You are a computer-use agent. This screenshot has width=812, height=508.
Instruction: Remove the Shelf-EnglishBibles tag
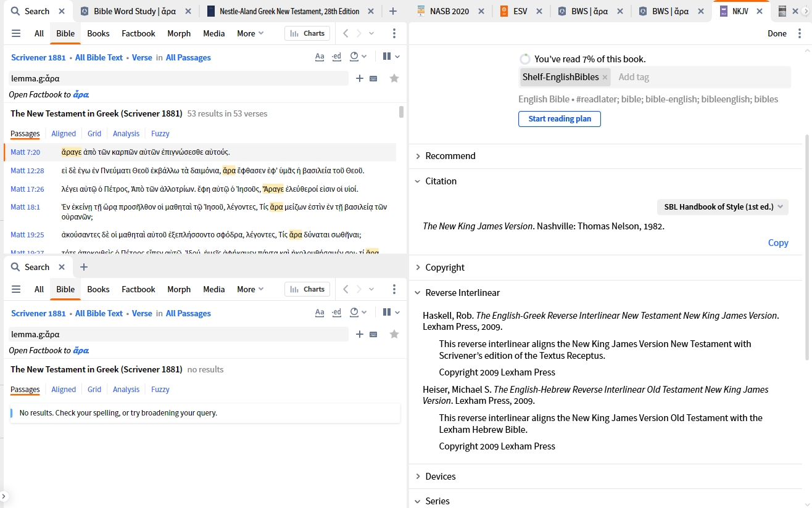click(x=605, y=77)
